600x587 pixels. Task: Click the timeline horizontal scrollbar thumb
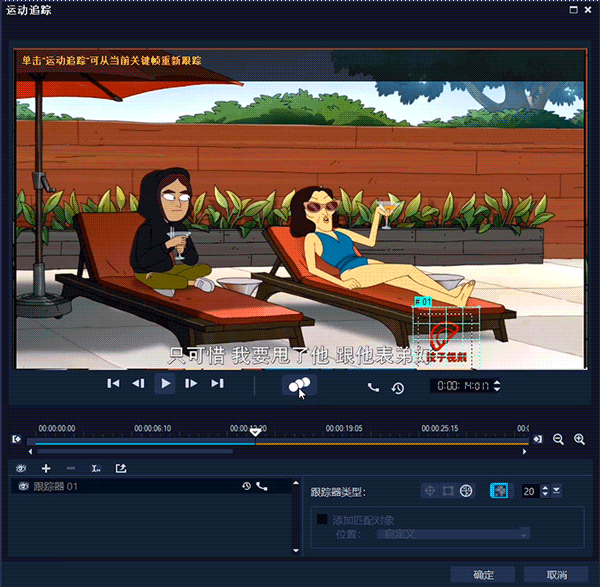(x=135, y=451)
